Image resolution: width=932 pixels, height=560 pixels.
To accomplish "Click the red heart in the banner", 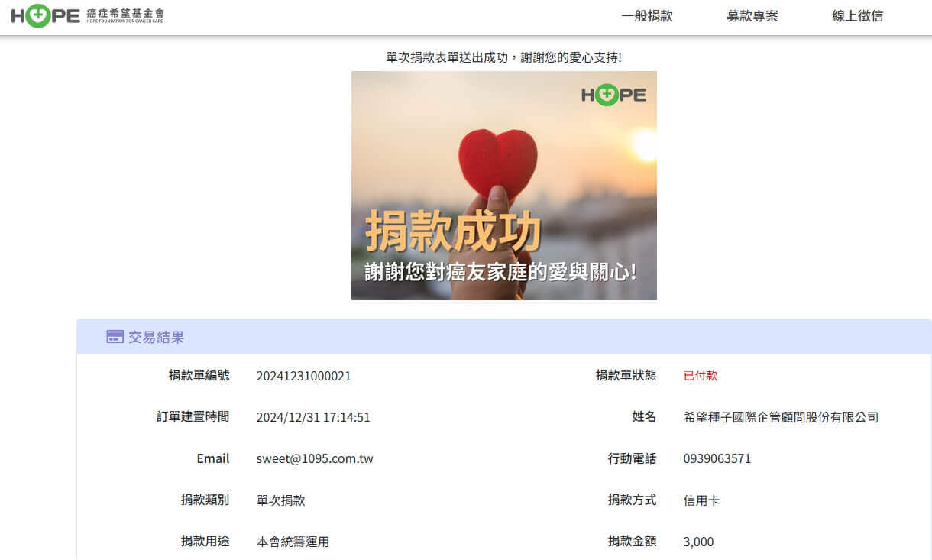I will click(497, 159).
